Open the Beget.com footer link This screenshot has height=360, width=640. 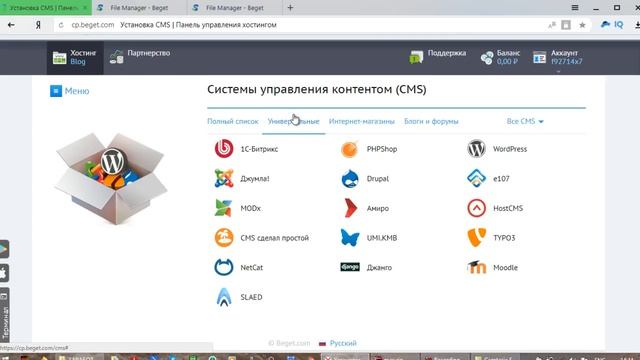point(289,343)
